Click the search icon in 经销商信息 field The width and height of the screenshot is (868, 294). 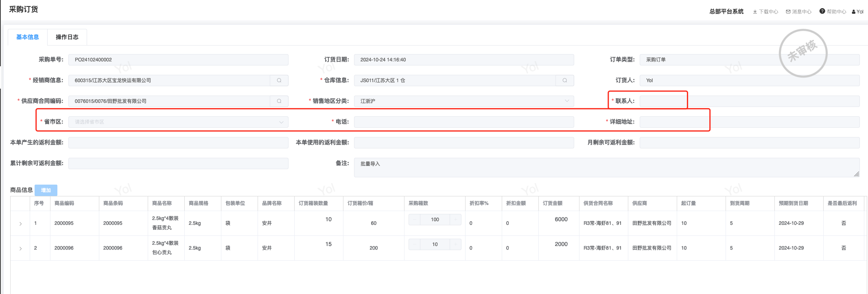(279, 81)
